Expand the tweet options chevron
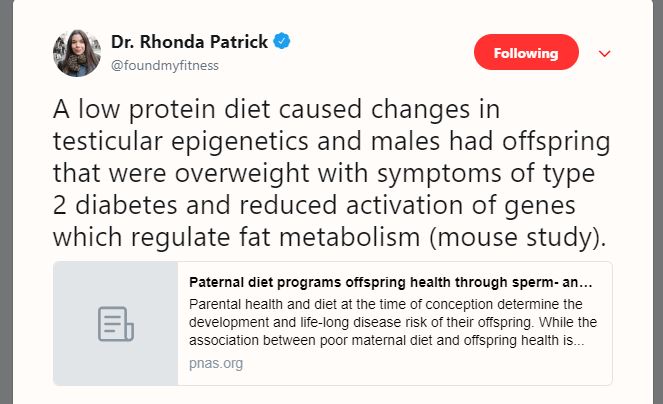 604,54
